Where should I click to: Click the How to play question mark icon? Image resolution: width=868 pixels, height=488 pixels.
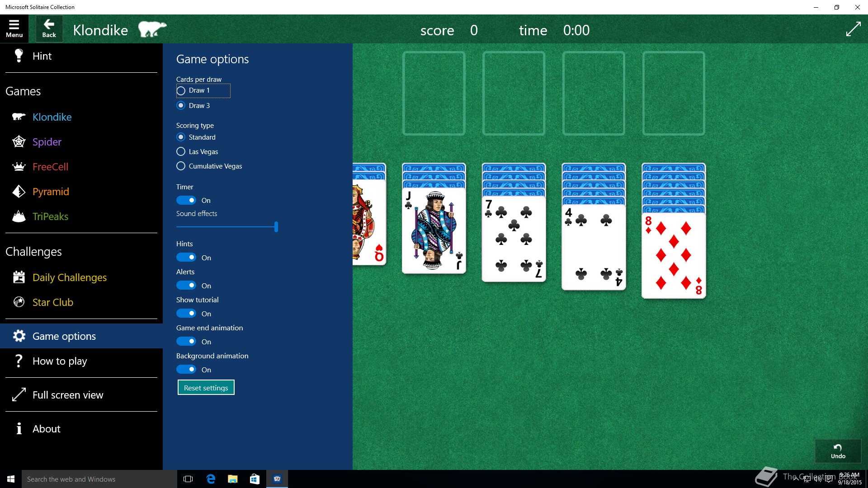19,361
